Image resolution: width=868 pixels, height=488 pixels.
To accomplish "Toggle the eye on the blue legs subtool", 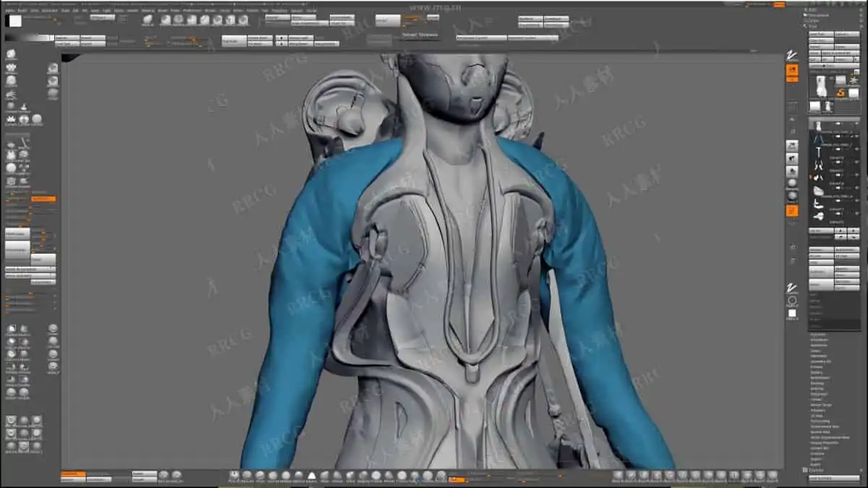I will pos(856,137).
